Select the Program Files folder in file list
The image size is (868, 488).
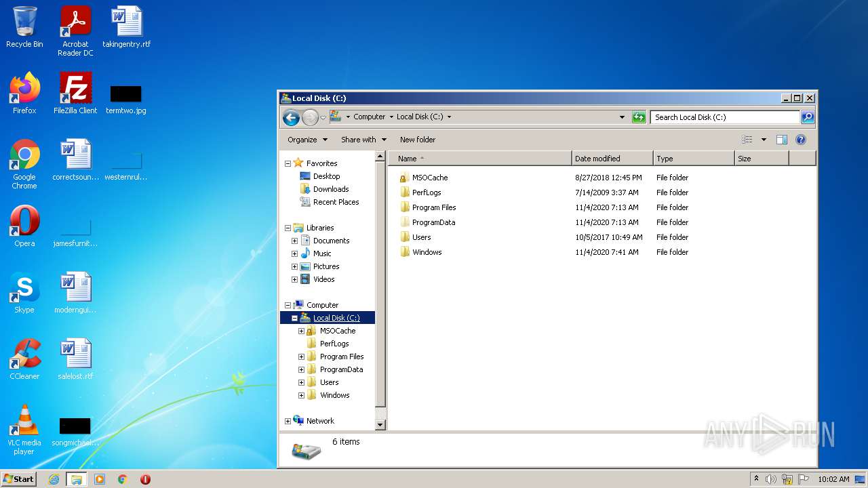(434, 207)
